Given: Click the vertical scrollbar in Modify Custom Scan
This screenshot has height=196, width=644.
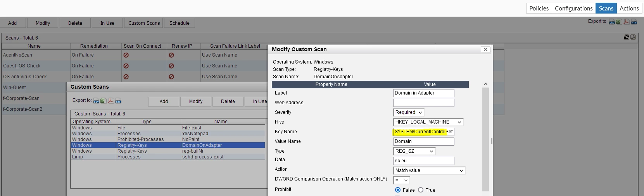Looking at the screenshot, I should (x=485, y=139).
